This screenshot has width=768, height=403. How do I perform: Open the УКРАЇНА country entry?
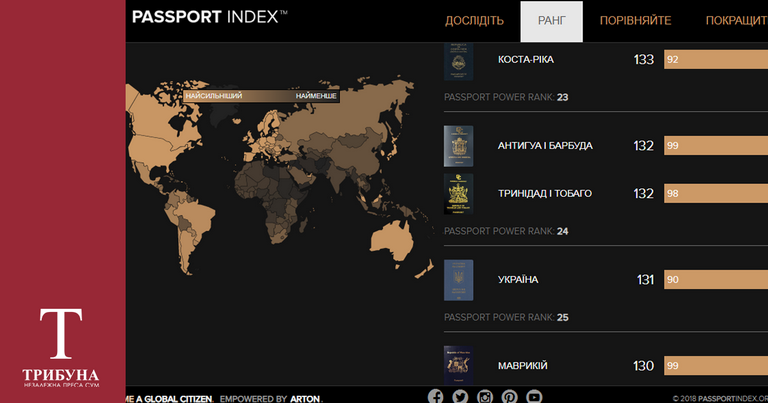point(518,280)
